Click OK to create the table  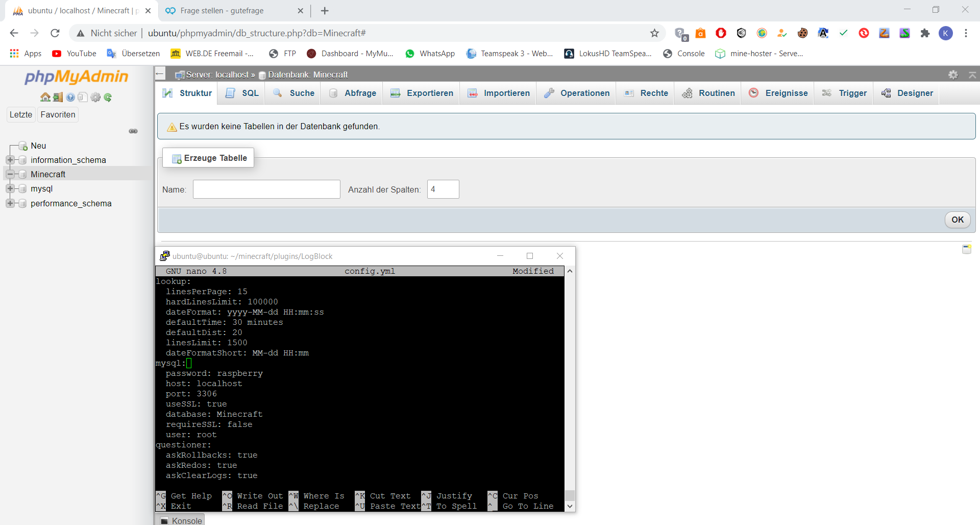point(958,220)
